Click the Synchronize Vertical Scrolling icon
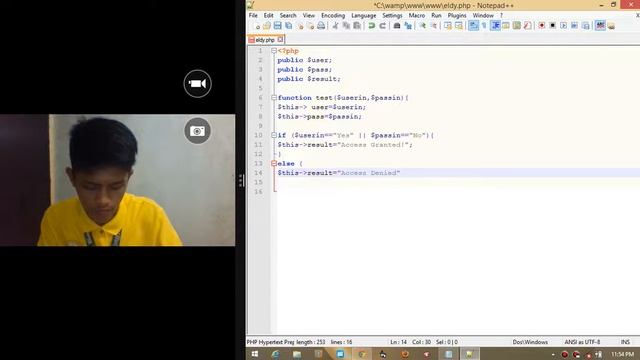Viewport: 640px width, 360px height. pos(448,26)
